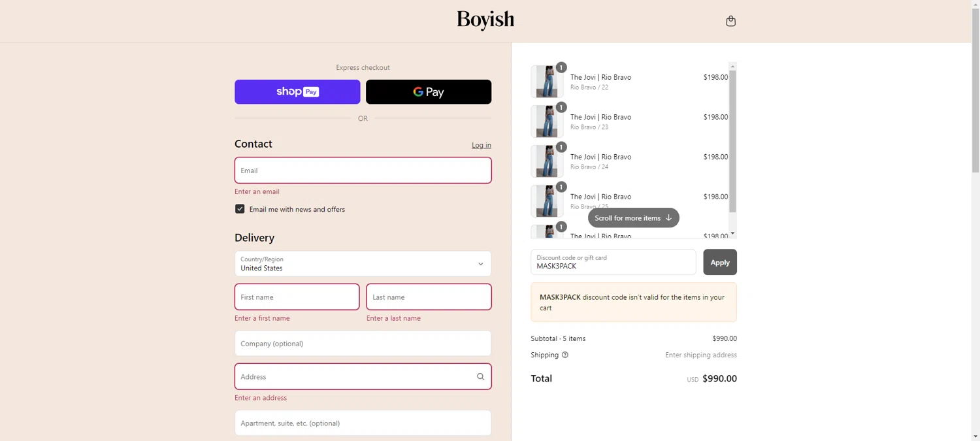Follow the Log in link
The width and height of the screenshot is (980, 441).
coord(482,145)
